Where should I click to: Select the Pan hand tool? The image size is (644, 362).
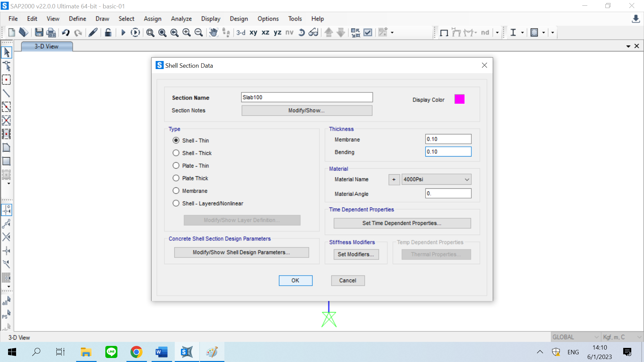pos(213,33)
